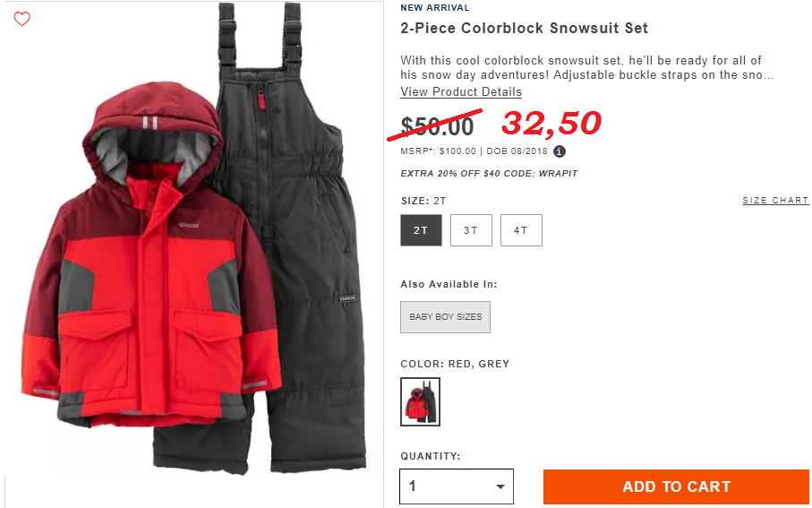Open the MSRP info icon
Viewport: 812px width, 508px height.
point(560,151)
